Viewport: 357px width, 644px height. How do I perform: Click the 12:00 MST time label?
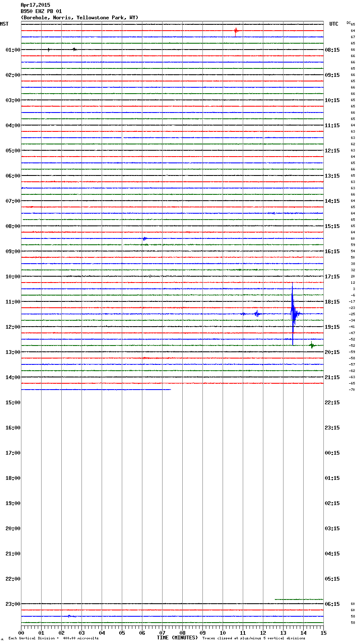13,327
